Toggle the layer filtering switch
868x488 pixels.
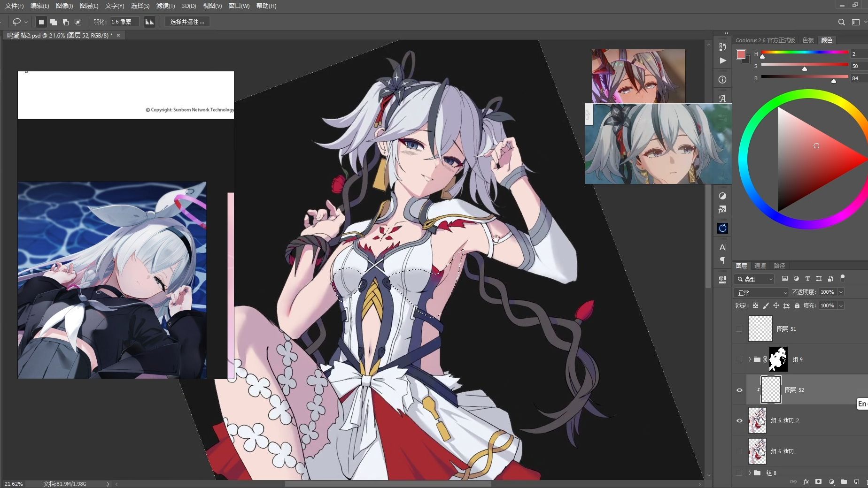[843, 278]
